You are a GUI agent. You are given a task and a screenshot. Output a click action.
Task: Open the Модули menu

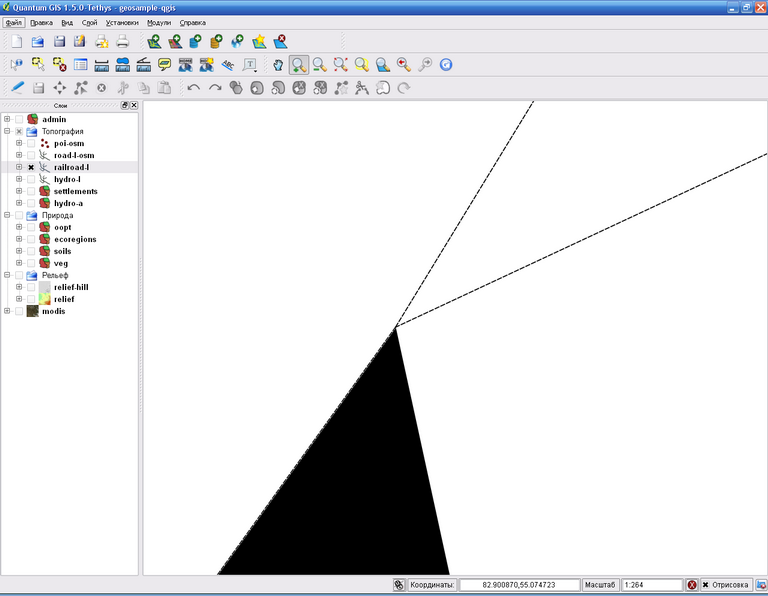[x=158, y=22]
